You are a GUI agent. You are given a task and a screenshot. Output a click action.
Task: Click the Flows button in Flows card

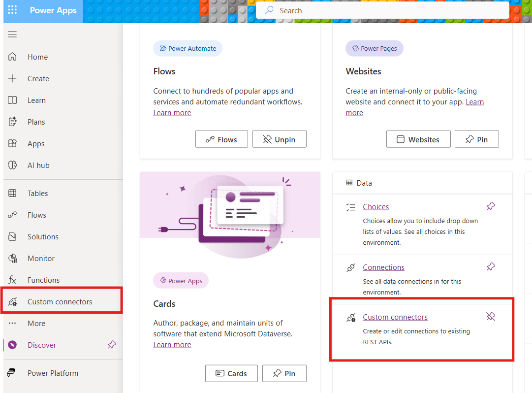pos(221,139)
